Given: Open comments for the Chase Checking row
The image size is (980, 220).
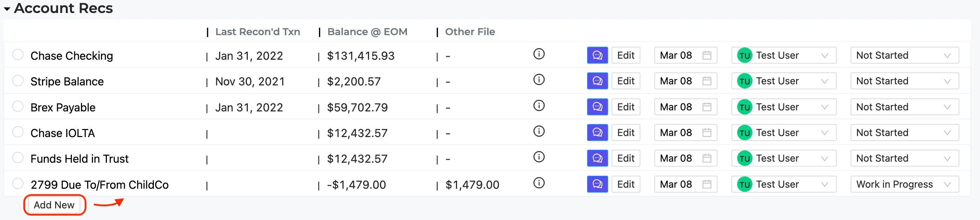Looking at the screenshot, I should coord(597,55).
